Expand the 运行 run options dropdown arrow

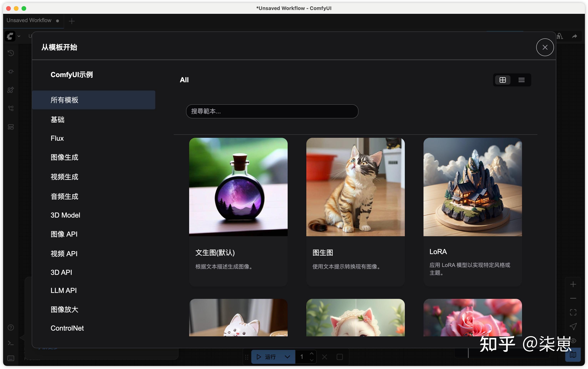(x=287, y=357)
